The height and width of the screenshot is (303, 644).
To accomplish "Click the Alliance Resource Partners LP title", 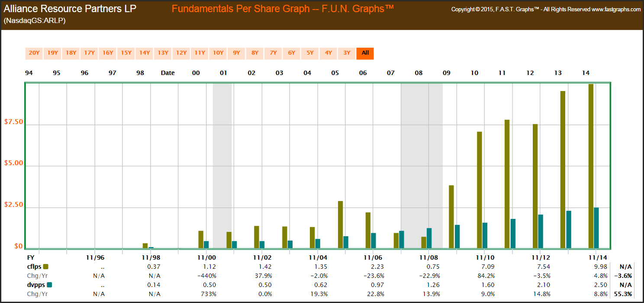I will click(x=70, y=9).
